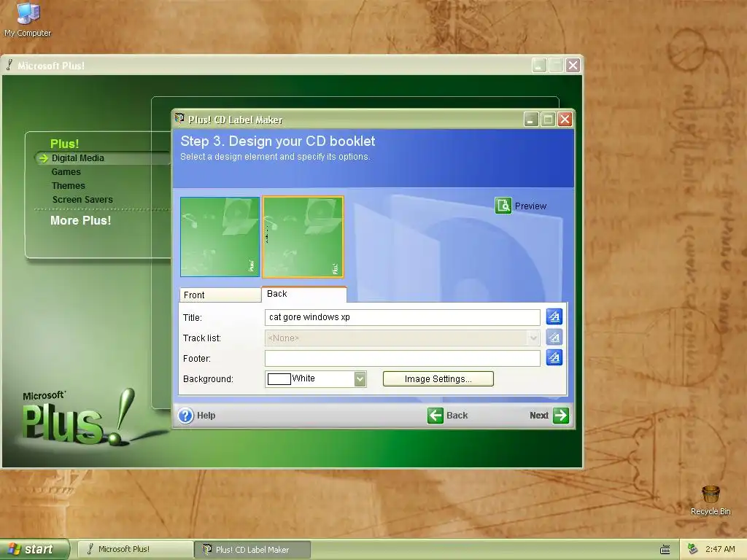Click the empty Footer text field
Screen dimensions: 747x560
pyautogui.click(x=403, y=358)
